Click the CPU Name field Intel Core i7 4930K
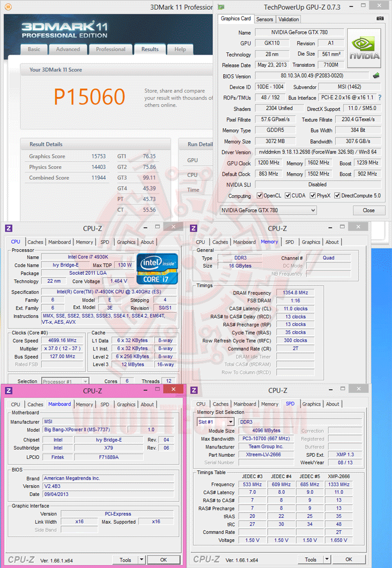The image size is (392, 568). pos(88,257)
